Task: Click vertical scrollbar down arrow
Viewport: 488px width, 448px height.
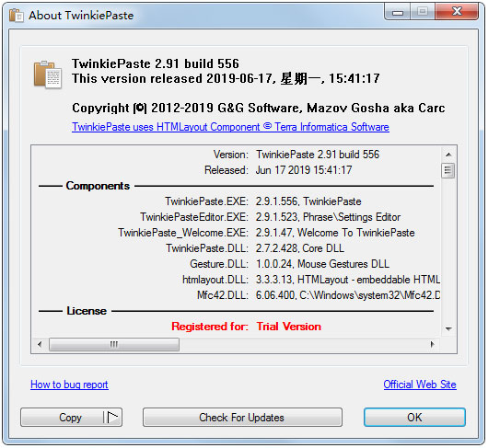Action: [x=448, y=329]
